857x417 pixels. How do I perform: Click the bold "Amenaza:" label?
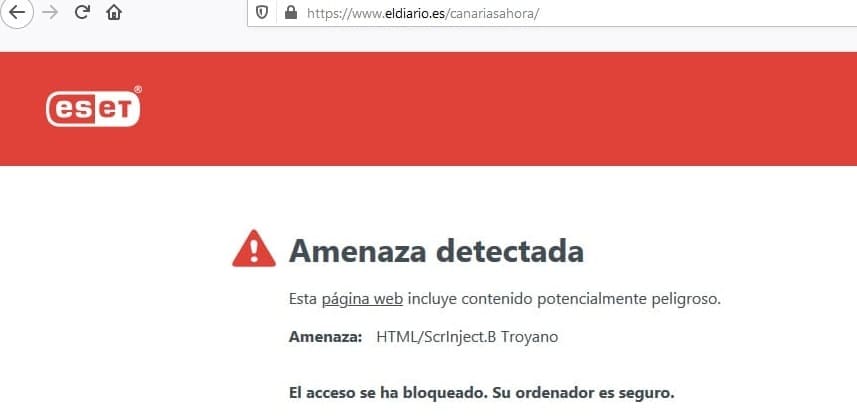pos(325,337)
